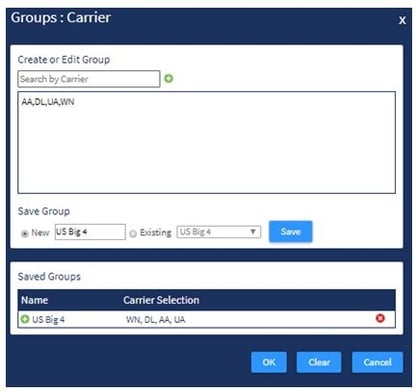Image resolution: width=416 pixels, height=392 pixels.
Task: Click green plus icon on US Big 4 row
Action: [25, 319]
